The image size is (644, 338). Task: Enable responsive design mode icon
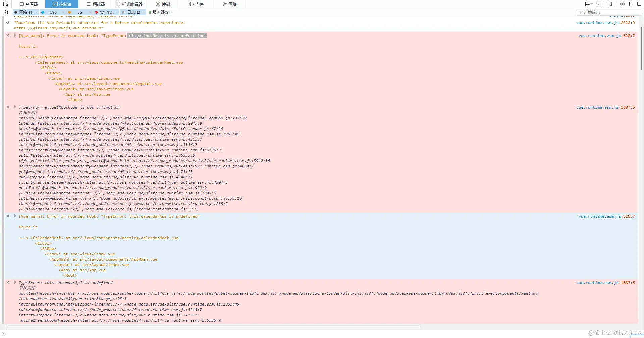point(610,4)
